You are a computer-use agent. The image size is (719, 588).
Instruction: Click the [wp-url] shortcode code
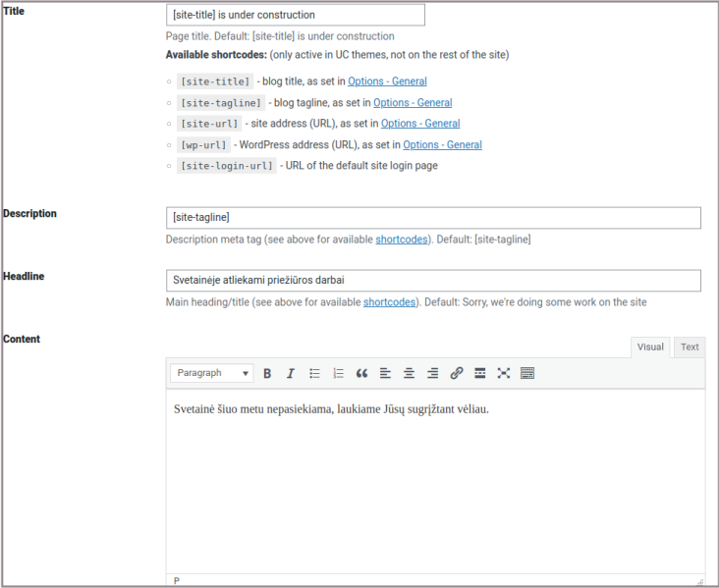(x=203, y=145)
